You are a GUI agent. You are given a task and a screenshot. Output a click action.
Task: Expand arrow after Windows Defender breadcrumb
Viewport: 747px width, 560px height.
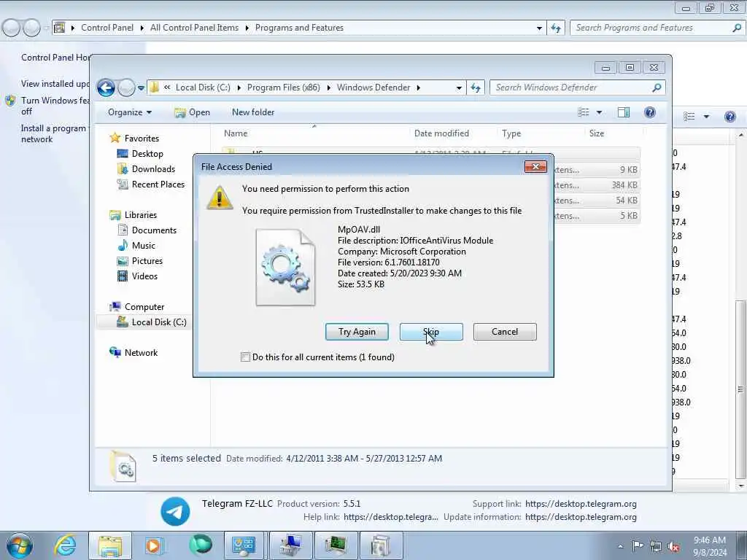point(419,87)
